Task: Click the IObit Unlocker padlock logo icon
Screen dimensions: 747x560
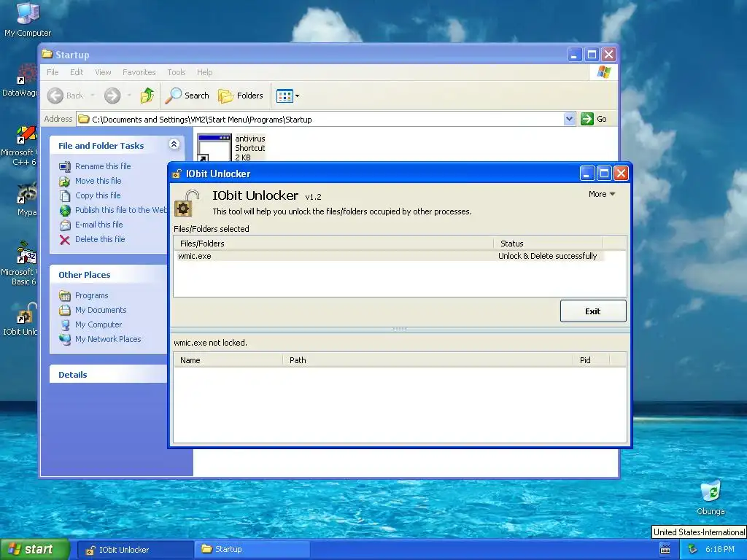Action: pyautogui.click(x=186, y=203)
